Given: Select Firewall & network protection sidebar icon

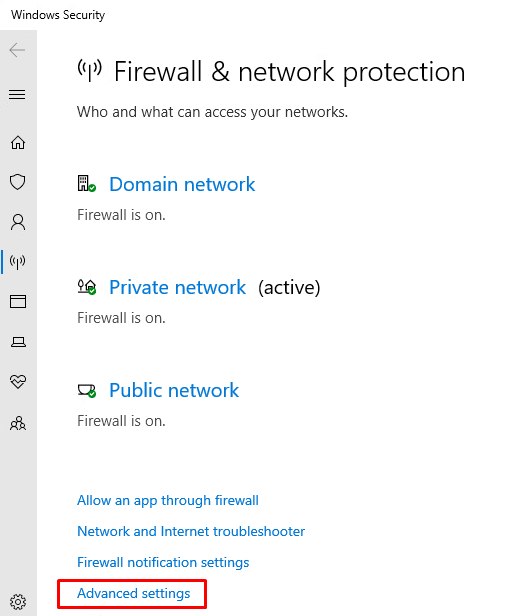Looking at the screenshot, I should (x=18, y=262).
